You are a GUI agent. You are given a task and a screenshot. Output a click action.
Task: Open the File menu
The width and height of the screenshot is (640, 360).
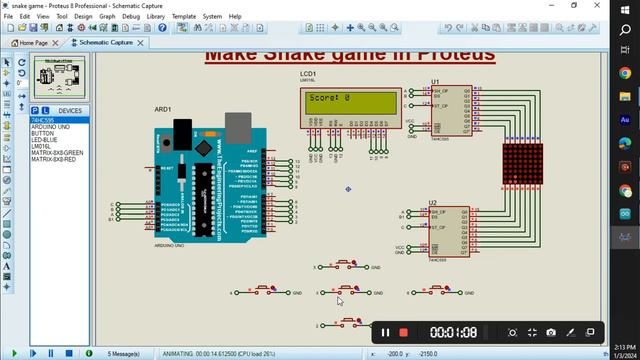[8, 16]
